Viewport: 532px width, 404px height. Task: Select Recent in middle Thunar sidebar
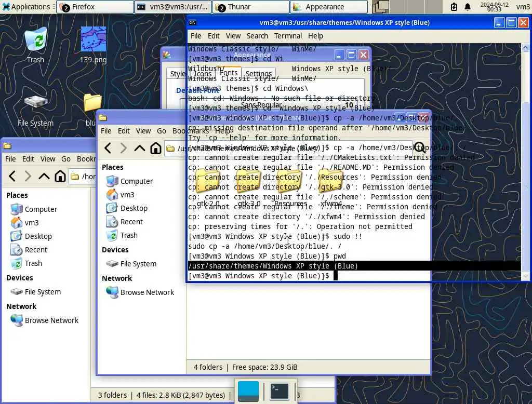[x=125, y=222]
